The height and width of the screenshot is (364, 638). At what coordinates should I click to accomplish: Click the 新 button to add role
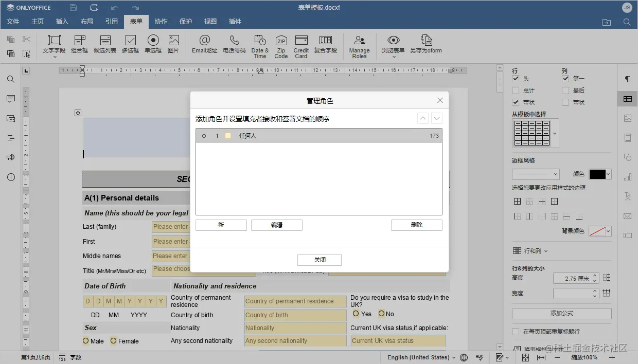pos(221,225)
